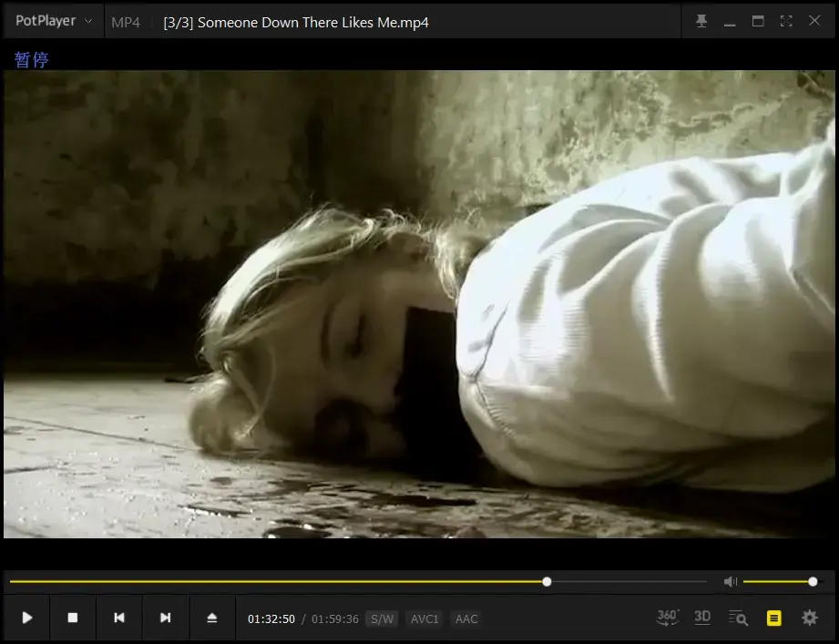This screenshot has width=839, height=644.
Task: Pin the player window on top
Action: (701, 21)
